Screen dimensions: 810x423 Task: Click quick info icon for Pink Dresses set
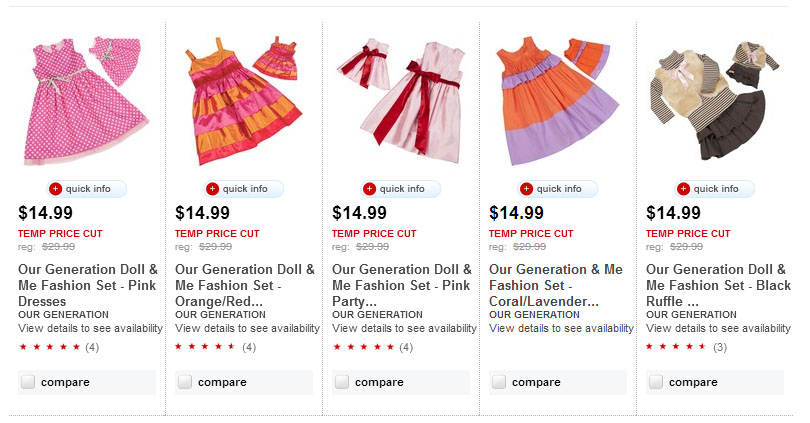point(56,189)
